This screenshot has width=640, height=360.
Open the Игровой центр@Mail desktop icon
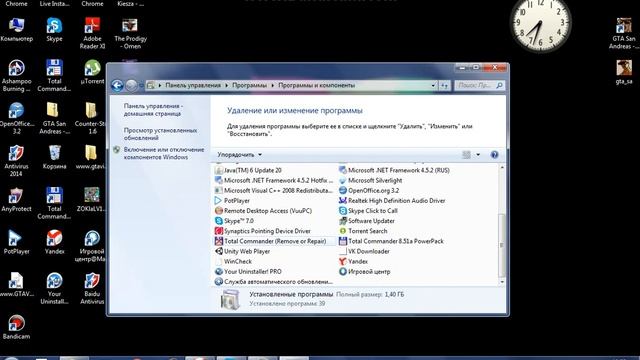click(92, 246)
